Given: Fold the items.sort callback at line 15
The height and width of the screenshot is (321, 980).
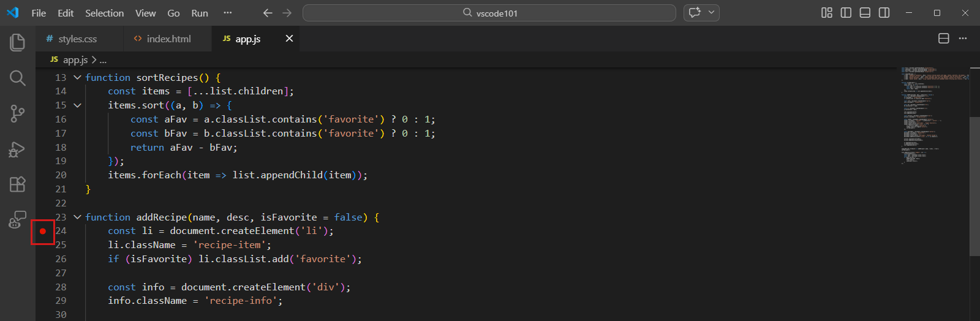Looking at the screenshot, I should (x=77, y=105).
